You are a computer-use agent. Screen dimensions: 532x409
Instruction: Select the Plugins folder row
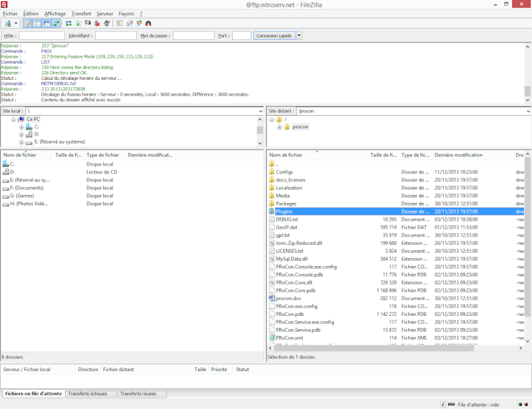(396, 211)
